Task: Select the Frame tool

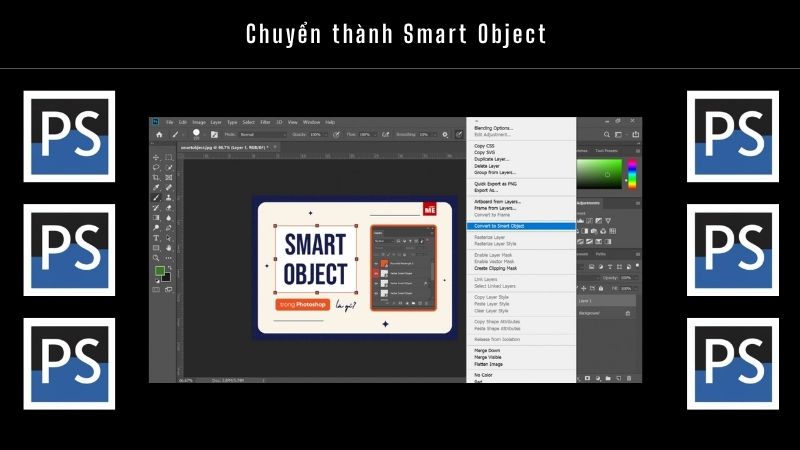Action: click(x=168, y=178)
